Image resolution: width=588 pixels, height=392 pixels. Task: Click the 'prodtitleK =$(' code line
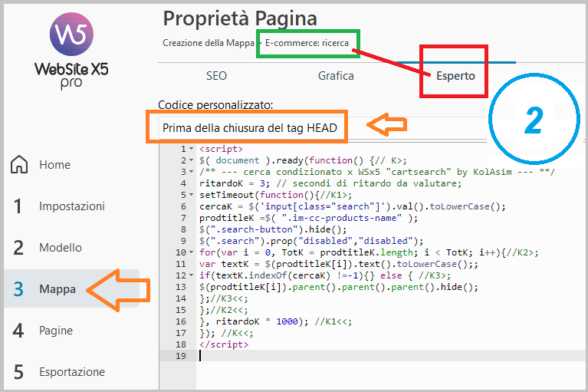pyautogui.click(x=308, y=218)
